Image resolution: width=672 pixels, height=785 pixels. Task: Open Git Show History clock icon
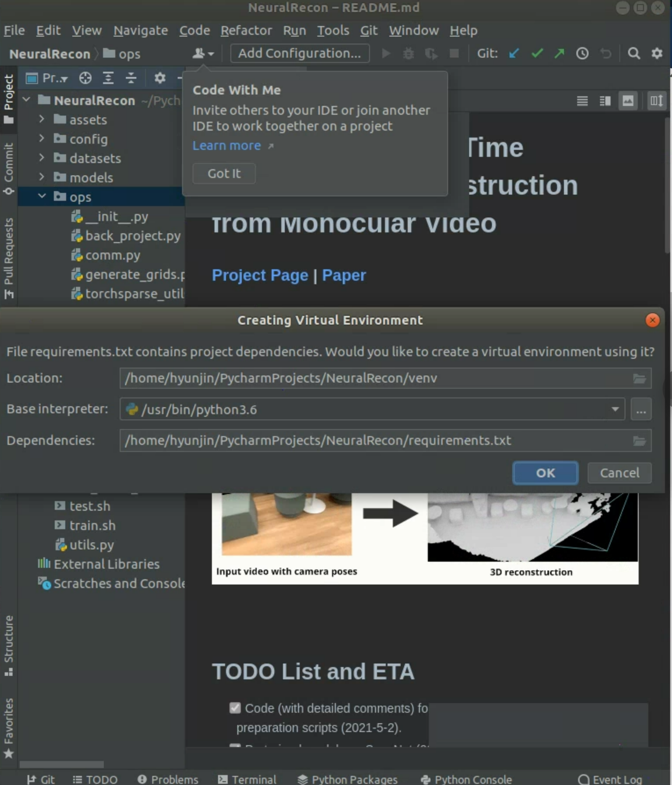coord(582,53)
